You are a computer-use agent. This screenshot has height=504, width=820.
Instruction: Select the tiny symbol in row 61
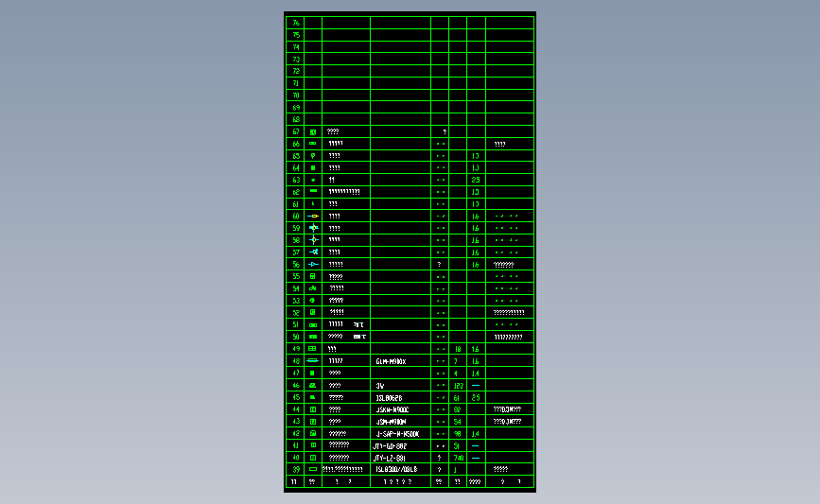point(313,203)
